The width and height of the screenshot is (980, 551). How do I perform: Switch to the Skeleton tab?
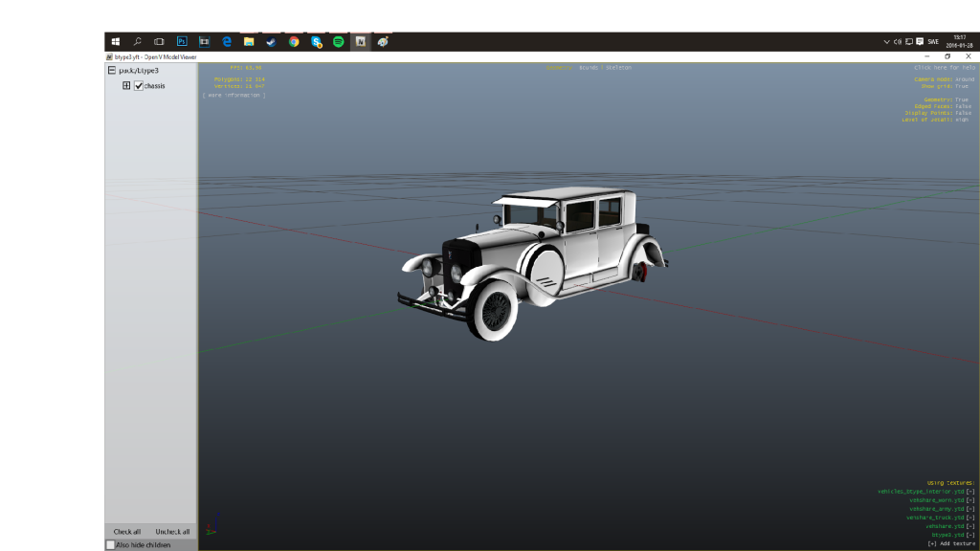coord(619,68)
